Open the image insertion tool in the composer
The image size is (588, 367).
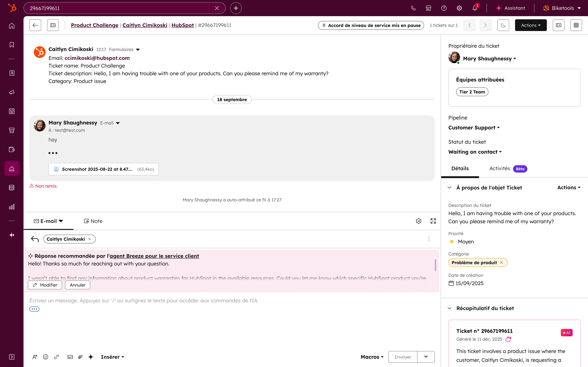coord(70,357)
